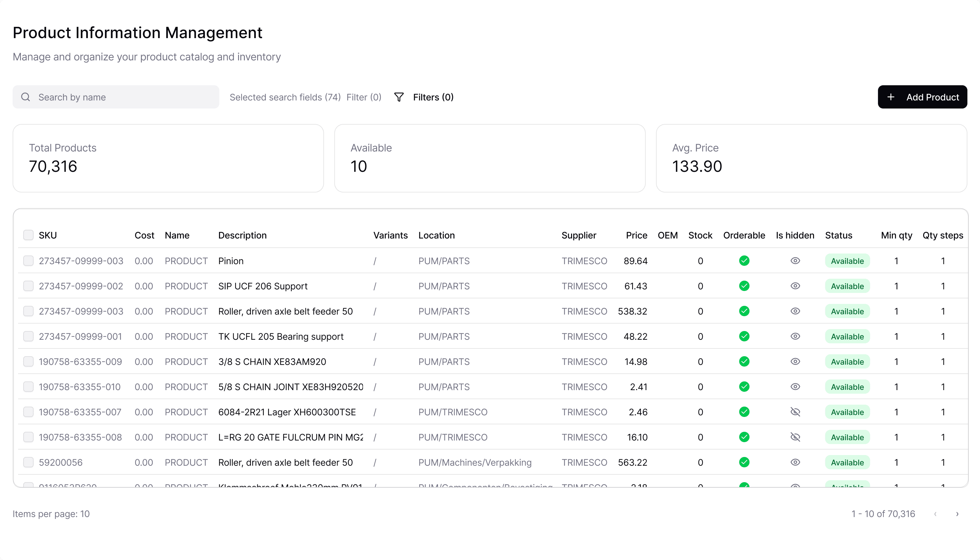
Task: Select all rows via header checkbox
Action: tap(28, 235)
